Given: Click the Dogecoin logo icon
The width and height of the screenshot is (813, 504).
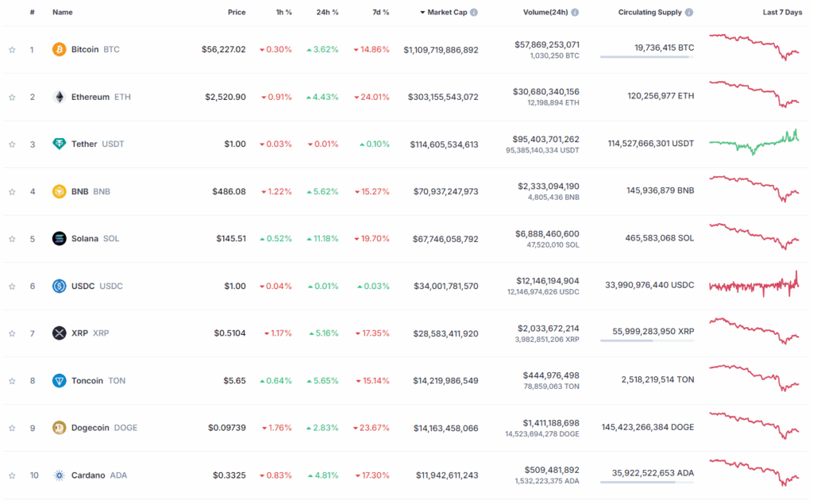Looking at the screenshot, I should tap(59, 428).
